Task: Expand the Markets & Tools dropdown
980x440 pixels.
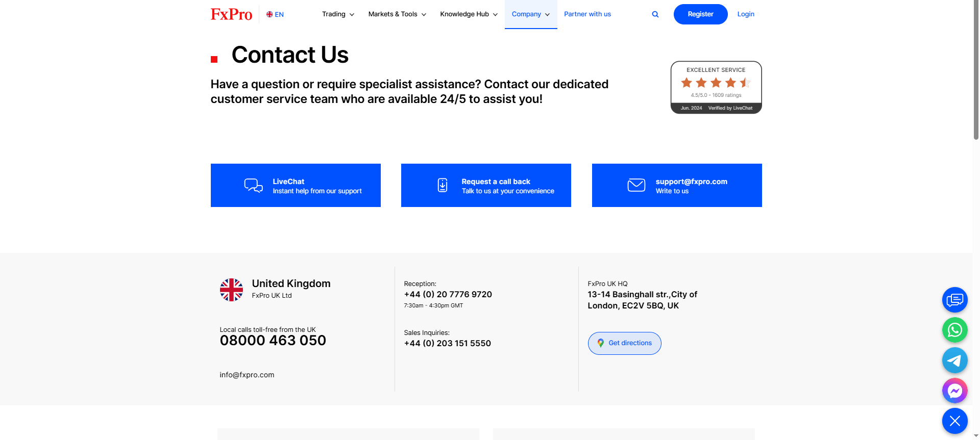Action: [x=397, y=14]
